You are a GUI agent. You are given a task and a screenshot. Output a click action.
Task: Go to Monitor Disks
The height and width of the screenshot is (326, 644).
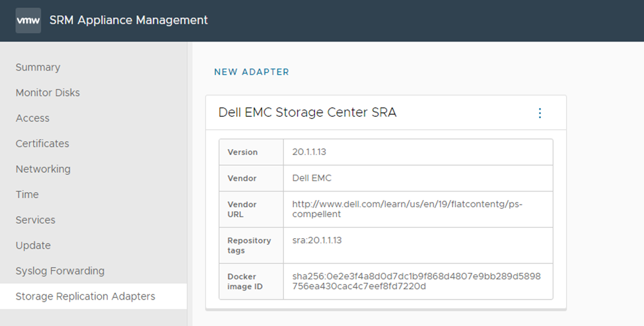[48, 93]
